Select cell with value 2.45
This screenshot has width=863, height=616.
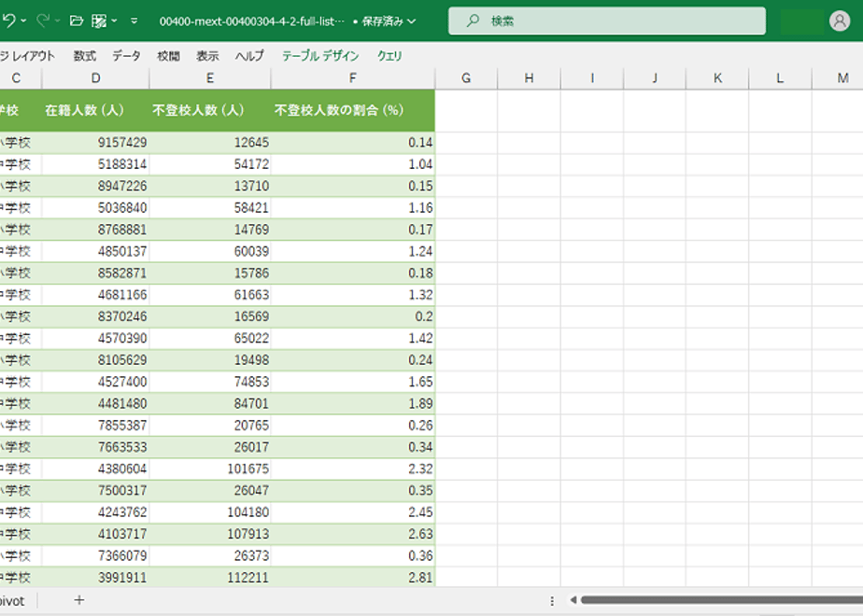(353, 512)
